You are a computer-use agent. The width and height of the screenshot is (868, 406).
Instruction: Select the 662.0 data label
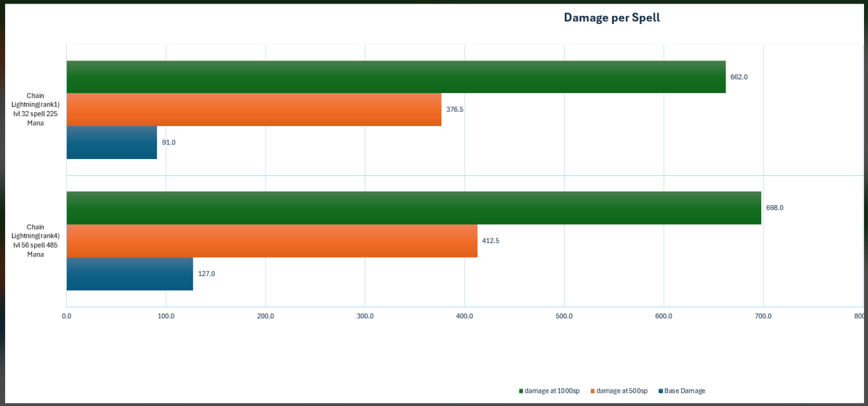(x=739, y=77)
